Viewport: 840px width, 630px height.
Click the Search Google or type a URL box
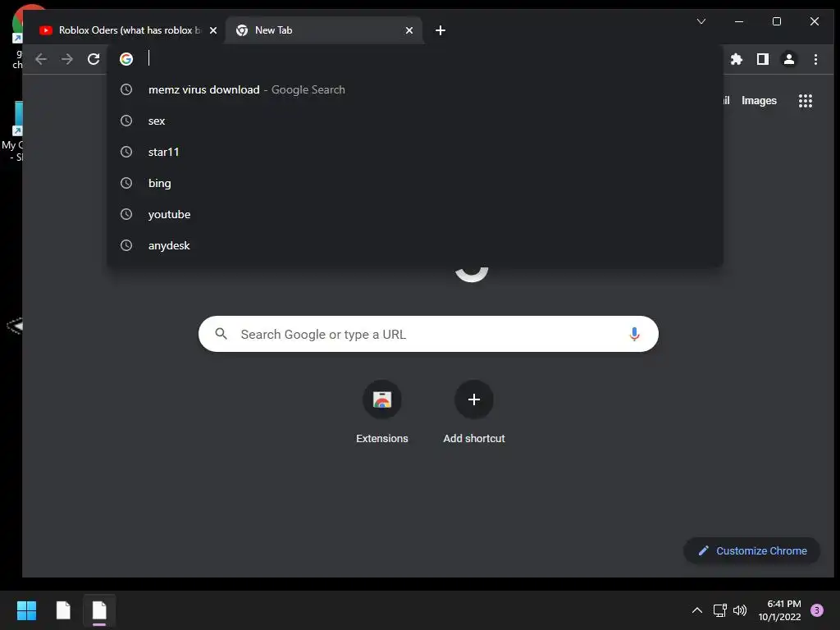pos(428,334)
